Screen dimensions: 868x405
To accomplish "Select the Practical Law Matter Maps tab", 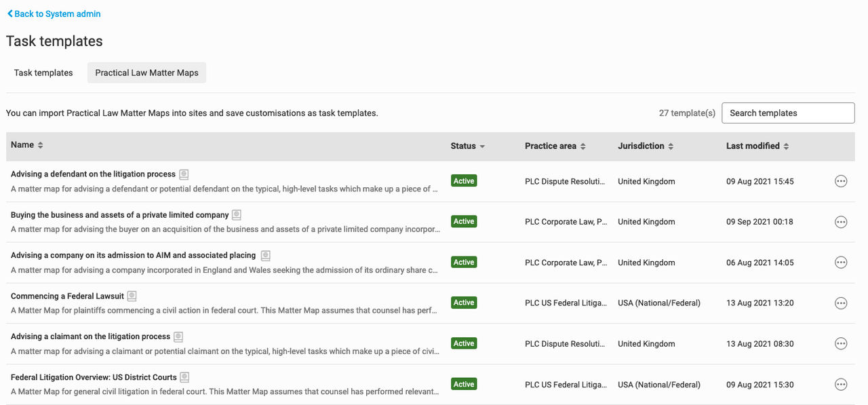I will (146, 73).
